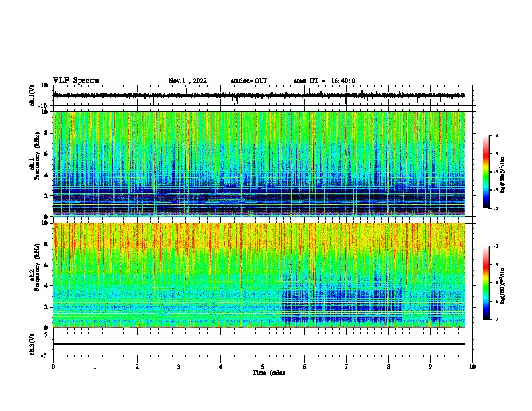This screenshot has height=411, width=532.
Task: Click the log(PSD) units label beside ch.1 color bar
Action: (x=503, y=175)
